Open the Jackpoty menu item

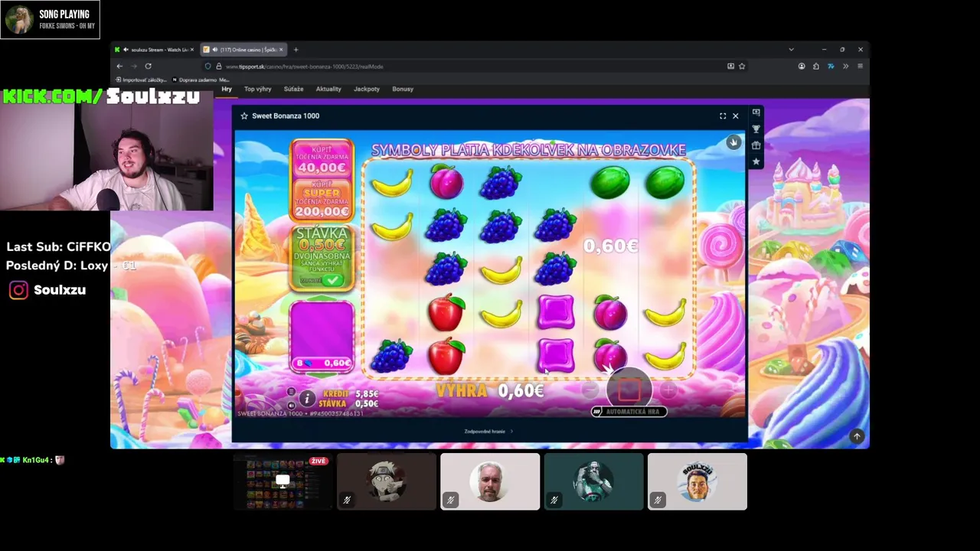click(367, 89)
